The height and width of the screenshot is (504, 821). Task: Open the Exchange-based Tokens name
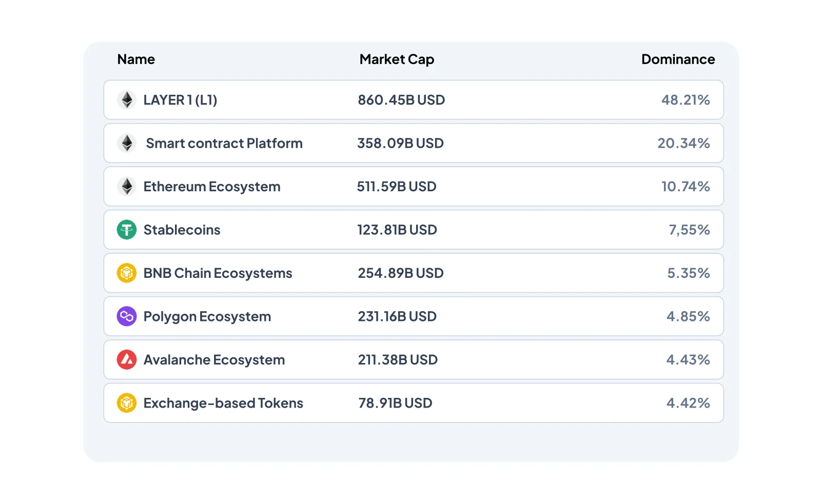(223, 404)
